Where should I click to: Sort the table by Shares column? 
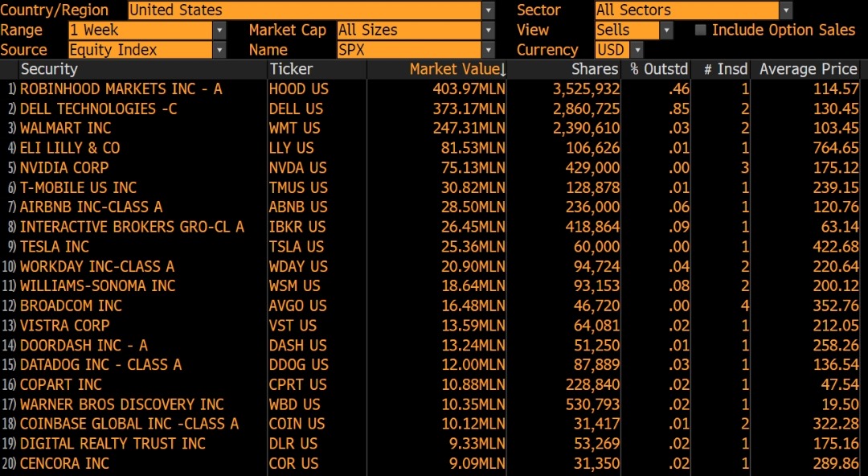[x=594, y=69]
